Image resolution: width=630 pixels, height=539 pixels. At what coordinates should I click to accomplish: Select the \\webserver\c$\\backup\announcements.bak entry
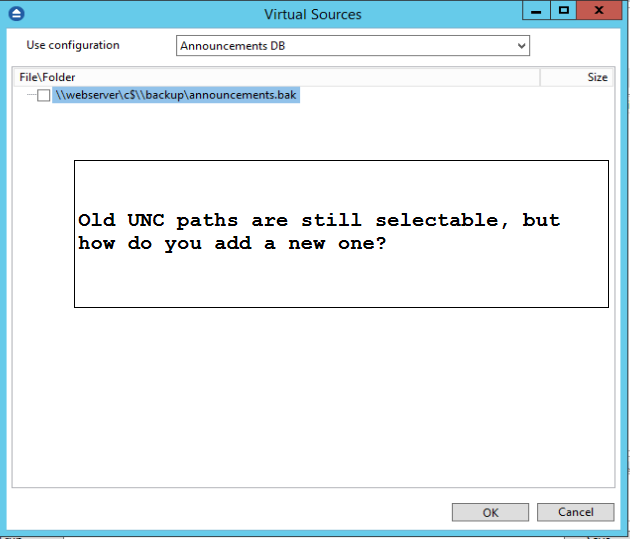coord(176,95)
